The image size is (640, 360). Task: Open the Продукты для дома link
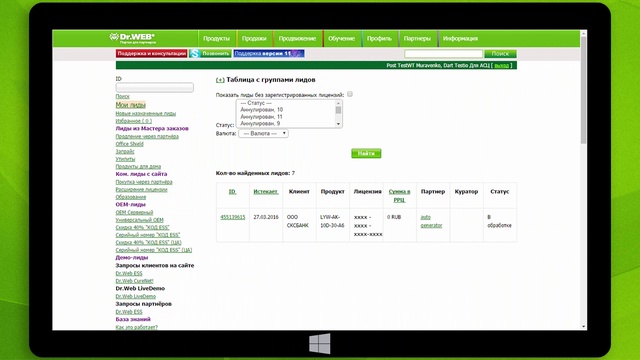pyautogui.click(x=138, y=167)
